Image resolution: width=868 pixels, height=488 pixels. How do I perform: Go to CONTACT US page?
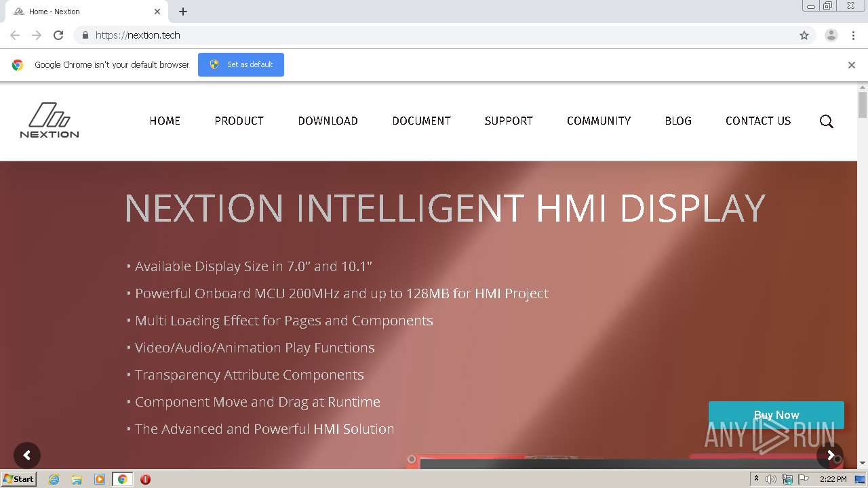[758, 121]
